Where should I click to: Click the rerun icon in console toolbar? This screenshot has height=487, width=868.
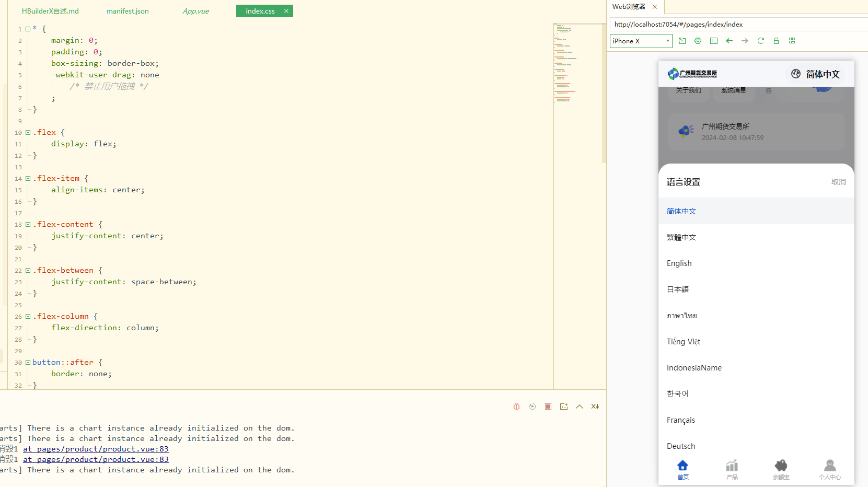pyautogui.click(x=532, y=407)
